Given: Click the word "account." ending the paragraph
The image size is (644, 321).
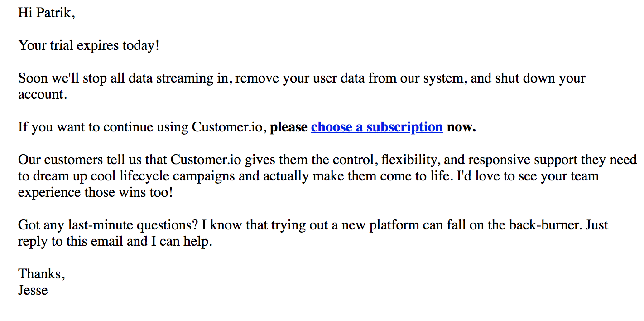Looking at the screenshot, I should click(x=43, y=94).
